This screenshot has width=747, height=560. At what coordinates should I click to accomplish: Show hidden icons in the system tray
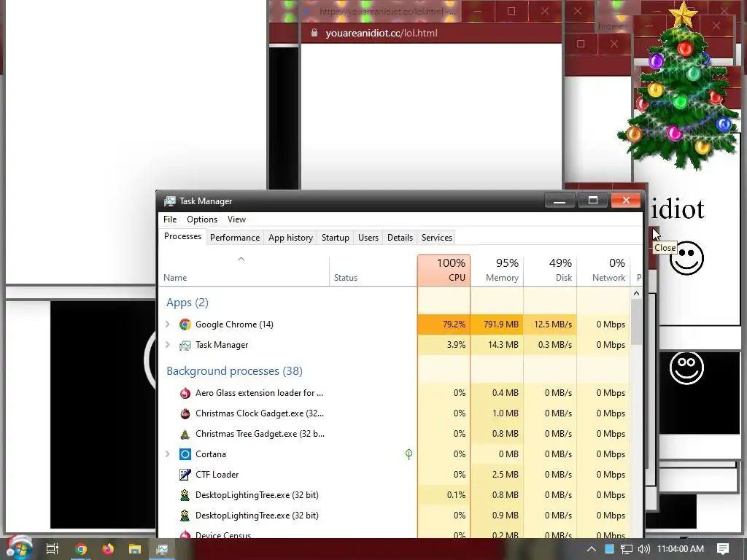[x=591, y=549]
